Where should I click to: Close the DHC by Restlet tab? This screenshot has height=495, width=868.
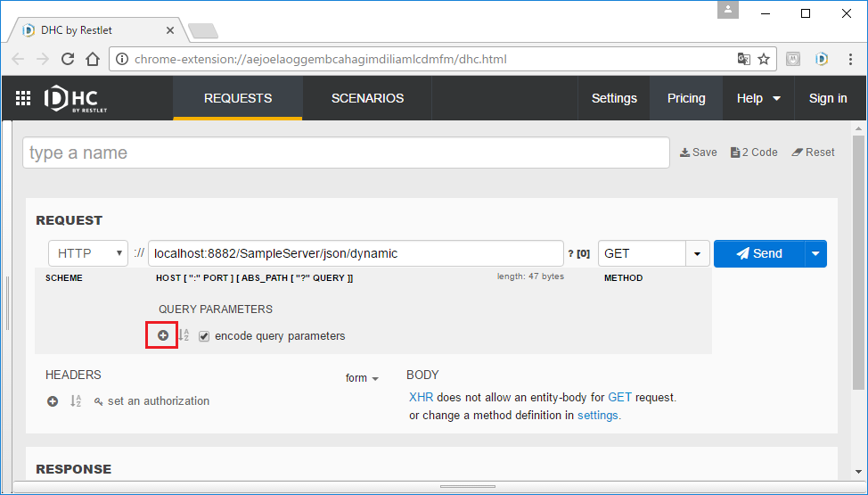tap(170, 30)
